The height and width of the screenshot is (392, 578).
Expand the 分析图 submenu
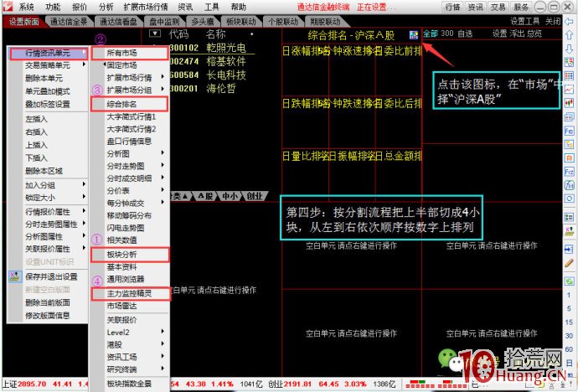131,153
